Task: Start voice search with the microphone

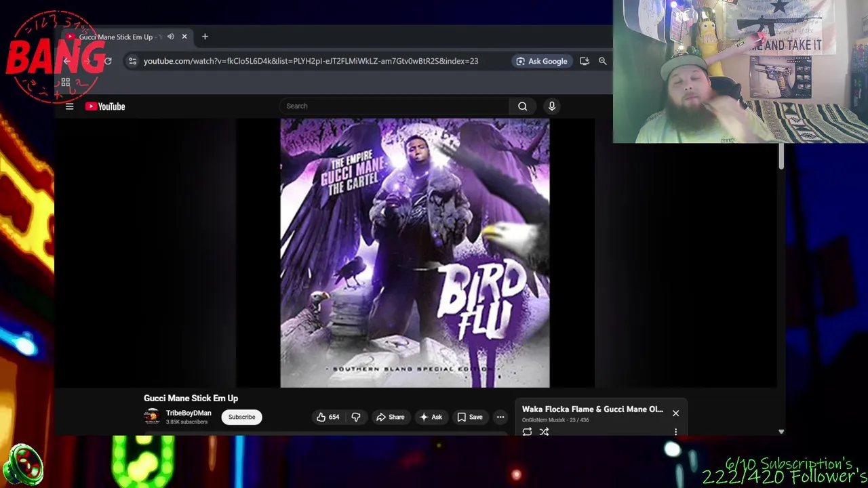Action: click(x=552, y=106)
